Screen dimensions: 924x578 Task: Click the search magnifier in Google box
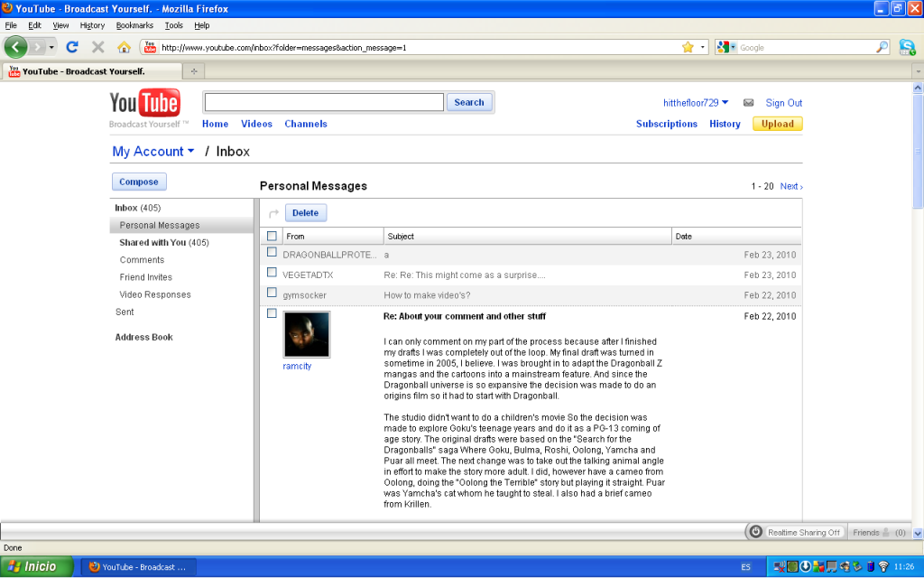coord(882,47)
